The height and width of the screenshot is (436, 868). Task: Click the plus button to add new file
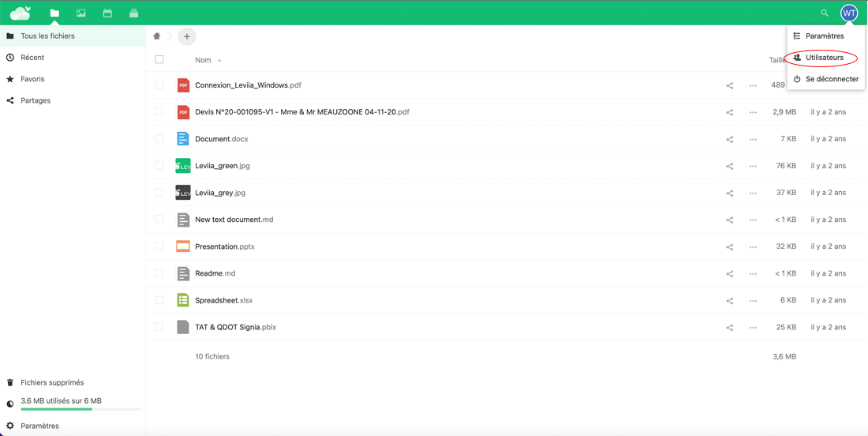pyautogui.click(x=186, y=36)
